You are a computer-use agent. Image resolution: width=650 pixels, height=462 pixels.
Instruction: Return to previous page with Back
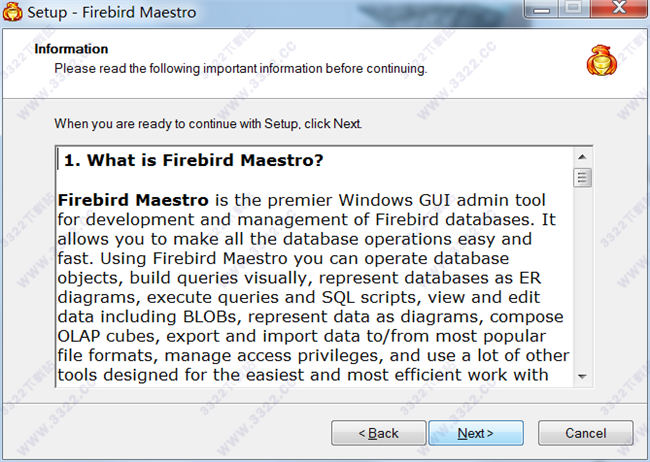coord(379,433)
